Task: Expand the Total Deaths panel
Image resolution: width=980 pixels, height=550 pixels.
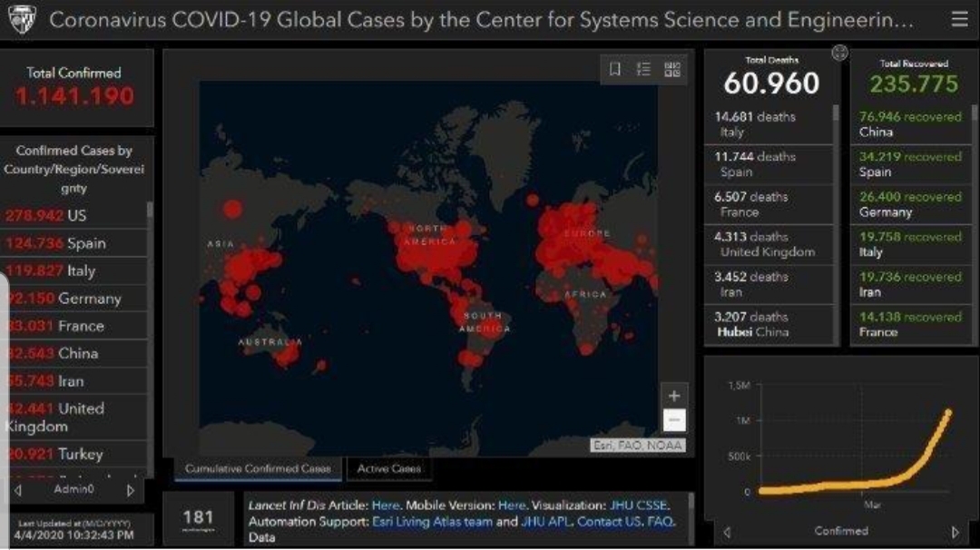Action: point(839,53)
